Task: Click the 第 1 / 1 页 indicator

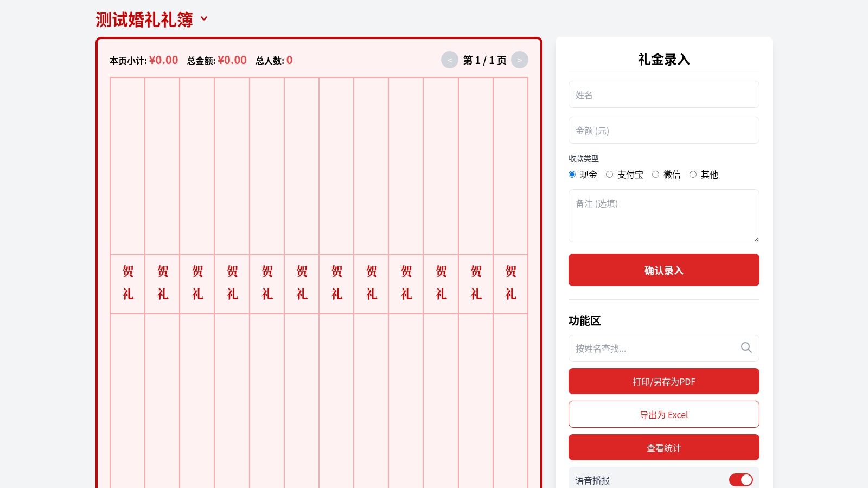Action: click(x=485, y=60)
